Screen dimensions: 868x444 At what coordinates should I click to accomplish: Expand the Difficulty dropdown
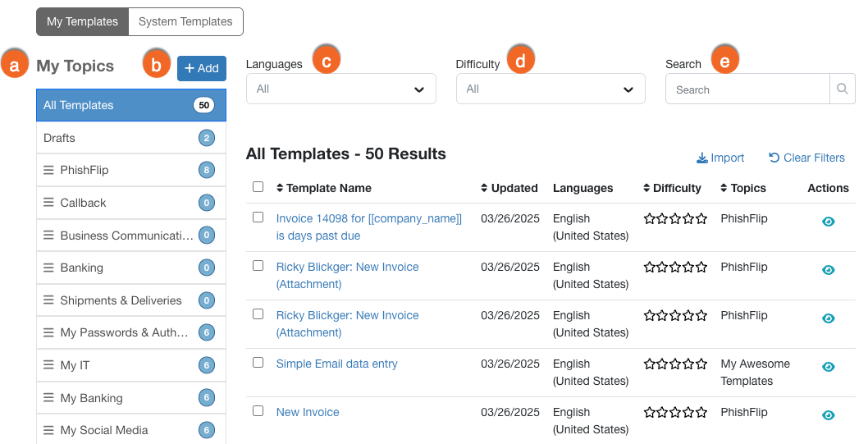550,89
